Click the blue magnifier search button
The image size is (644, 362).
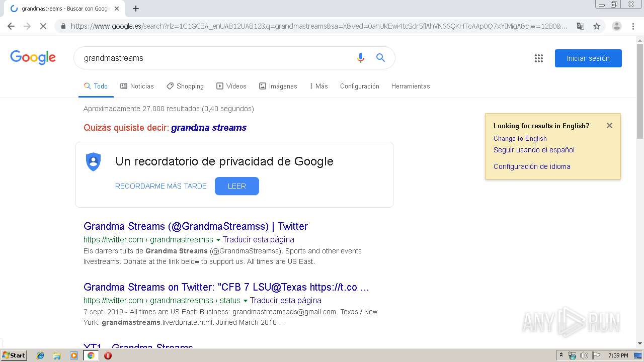(x=381, y=58)
